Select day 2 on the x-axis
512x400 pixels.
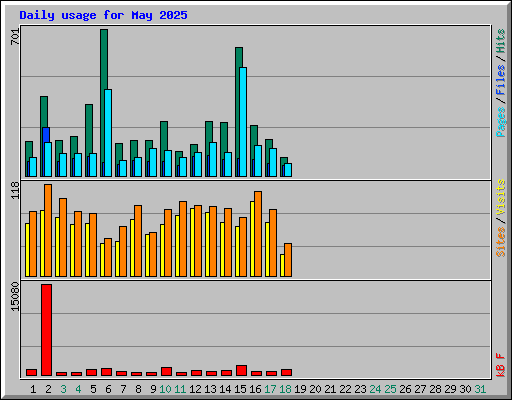point(48,389)
